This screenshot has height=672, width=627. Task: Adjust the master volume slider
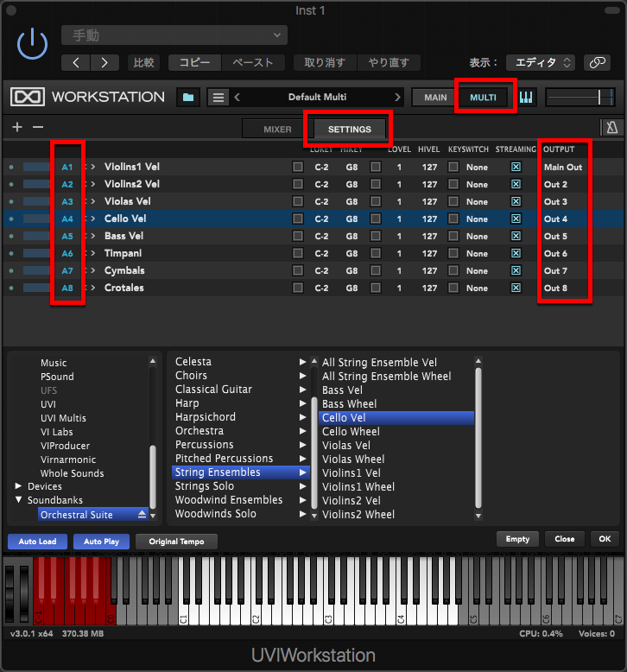(580, 98)
